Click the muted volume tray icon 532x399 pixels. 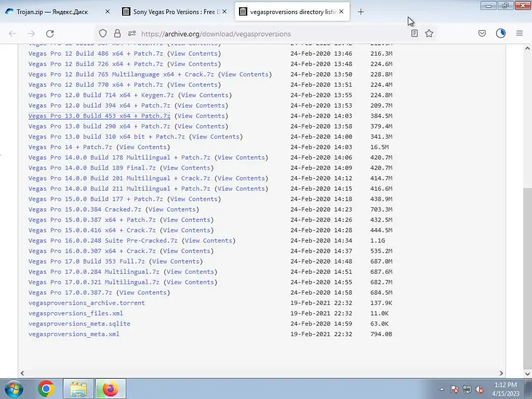(480, 389)
